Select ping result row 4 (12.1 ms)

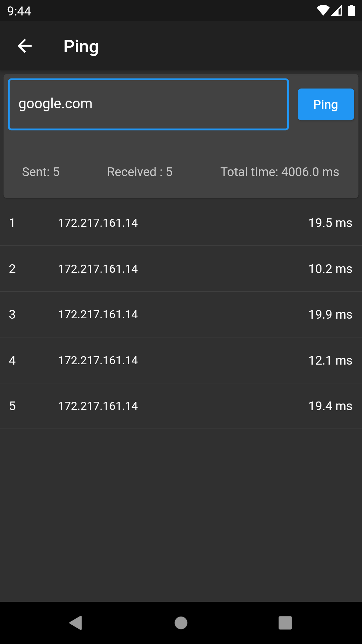[181, 360]
